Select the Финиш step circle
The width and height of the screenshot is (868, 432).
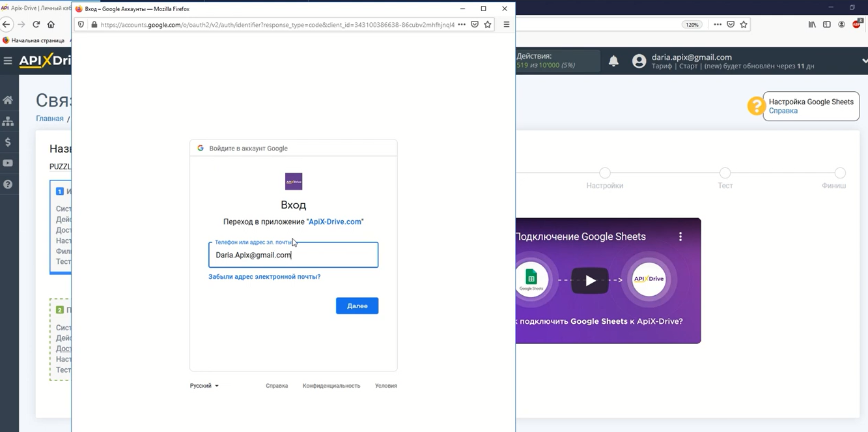point(840,173)
